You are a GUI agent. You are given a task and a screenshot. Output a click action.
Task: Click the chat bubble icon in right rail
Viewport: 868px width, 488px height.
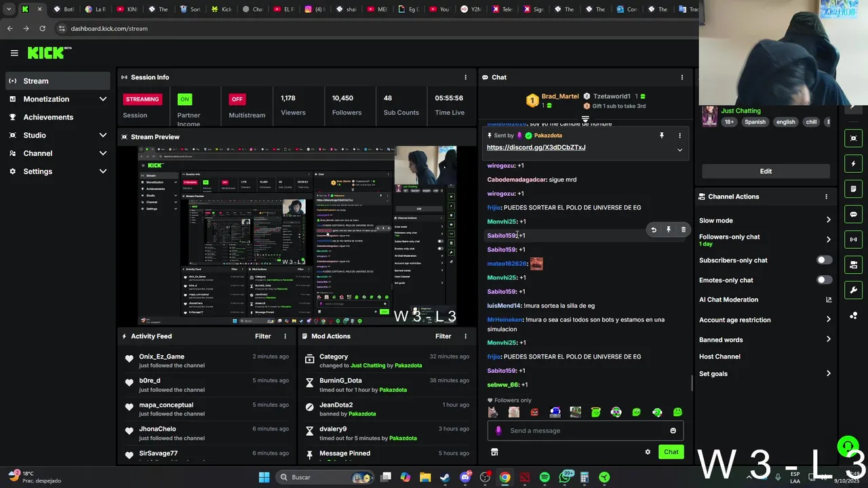(853, 214)
